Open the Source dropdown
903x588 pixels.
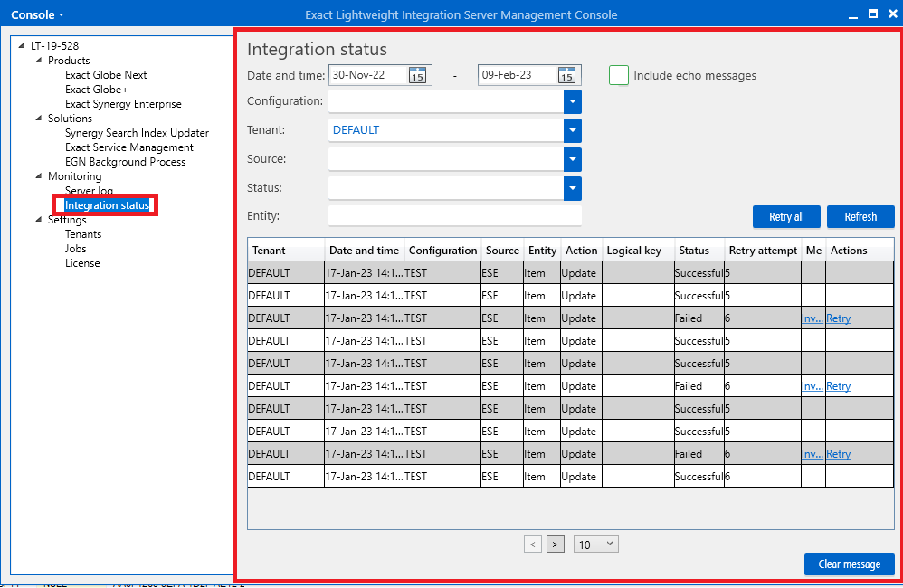pos(573,159)
